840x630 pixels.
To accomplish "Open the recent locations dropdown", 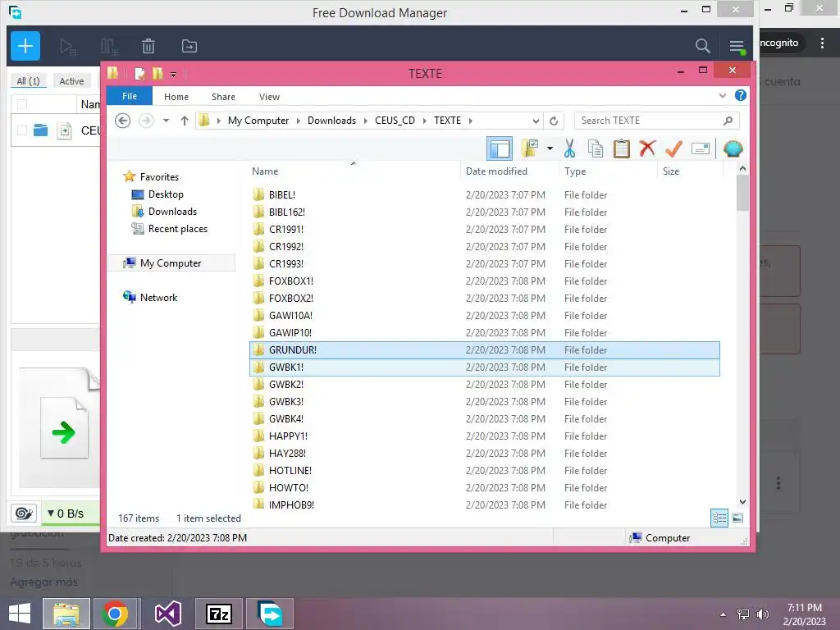I will coord(166,121).
